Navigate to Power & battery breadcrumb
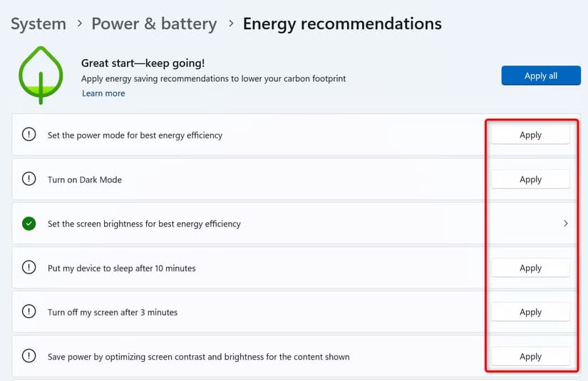This screenshot has height=381, width=588. click(154, 24)
